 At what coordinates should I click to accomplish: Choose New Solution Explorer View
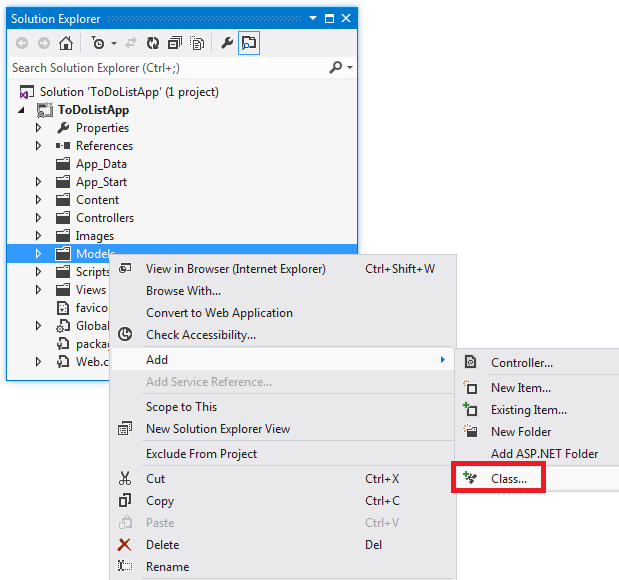(283, 429)
